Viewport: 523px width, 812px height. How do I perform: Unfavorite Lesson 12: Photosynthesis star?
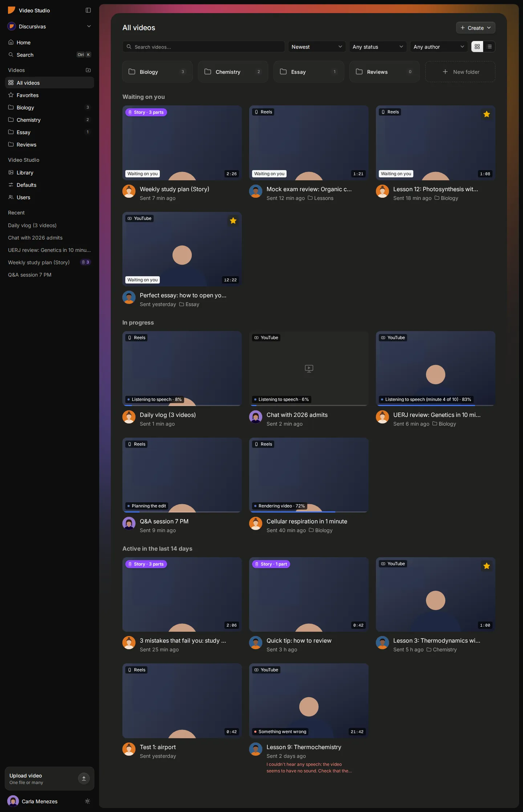[x=487, y=114]
